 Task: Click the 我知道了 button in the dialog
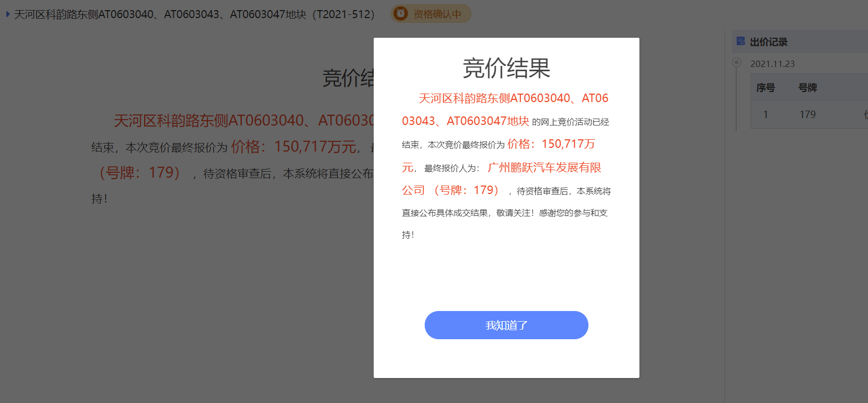[506, 325]
